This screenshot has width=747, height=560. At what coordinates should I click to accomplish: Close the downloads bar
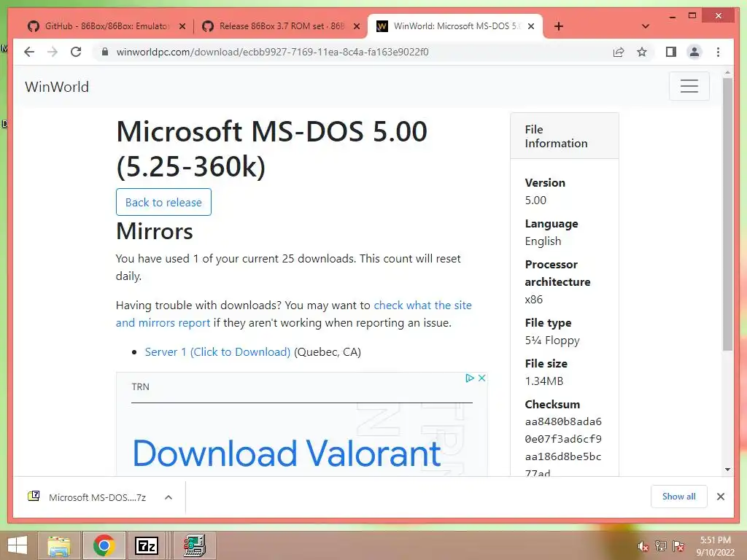(720, 497)
